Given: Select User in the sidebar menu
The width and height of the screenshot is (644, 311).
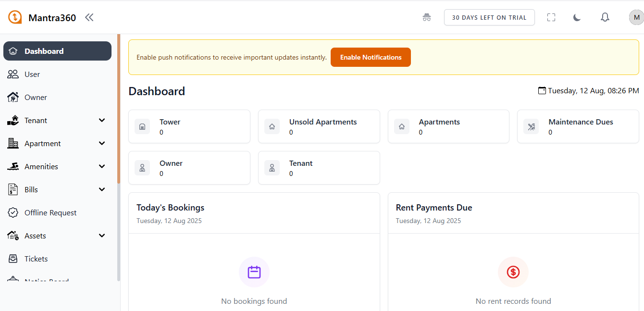Looking at the screenshot, I should tap(32, 74).
